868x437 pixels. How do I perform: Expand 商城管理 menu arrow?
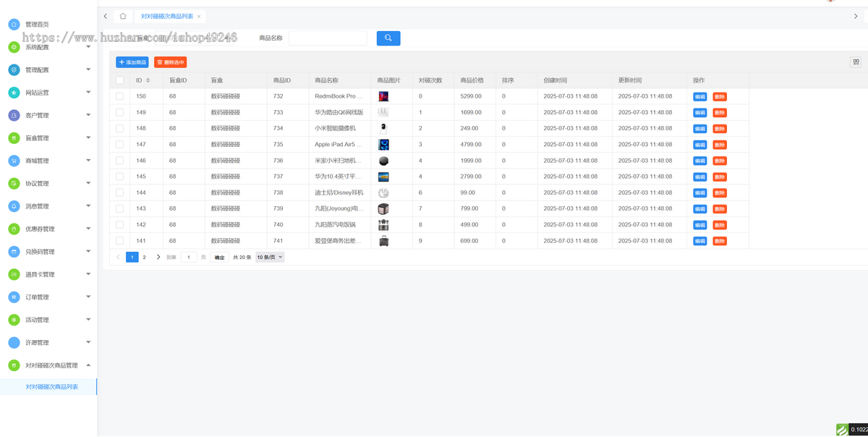pyautogui.click(x=88, y=161)
